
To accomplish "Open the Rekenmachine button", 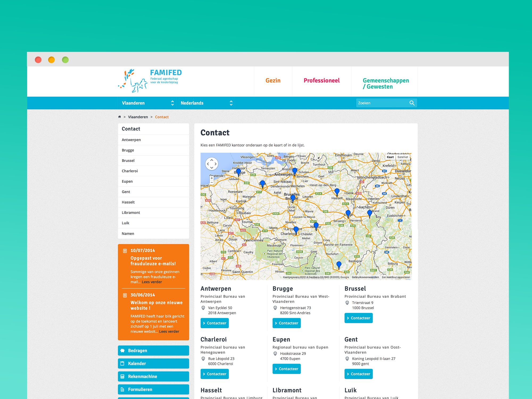I will coord(153,377).
